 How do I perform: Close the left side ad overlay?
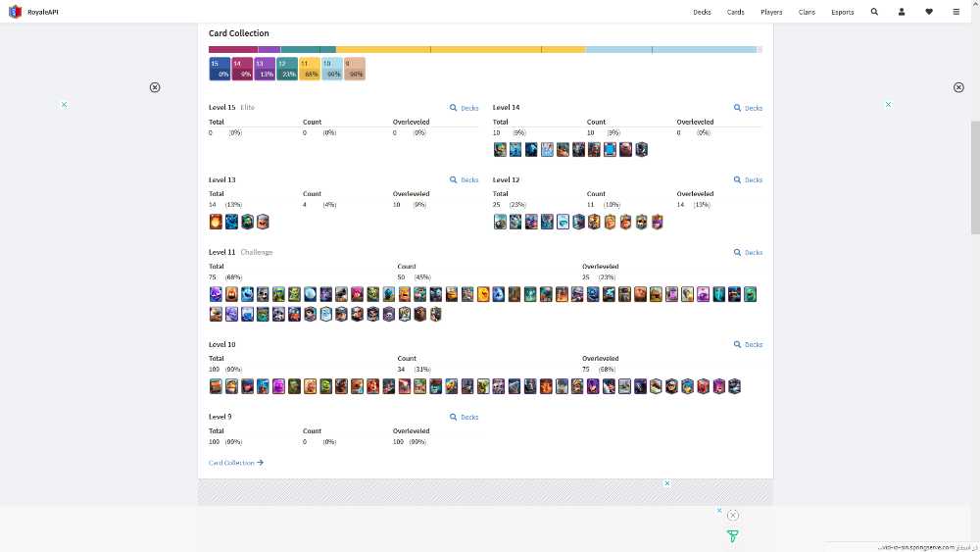(155, 87)
